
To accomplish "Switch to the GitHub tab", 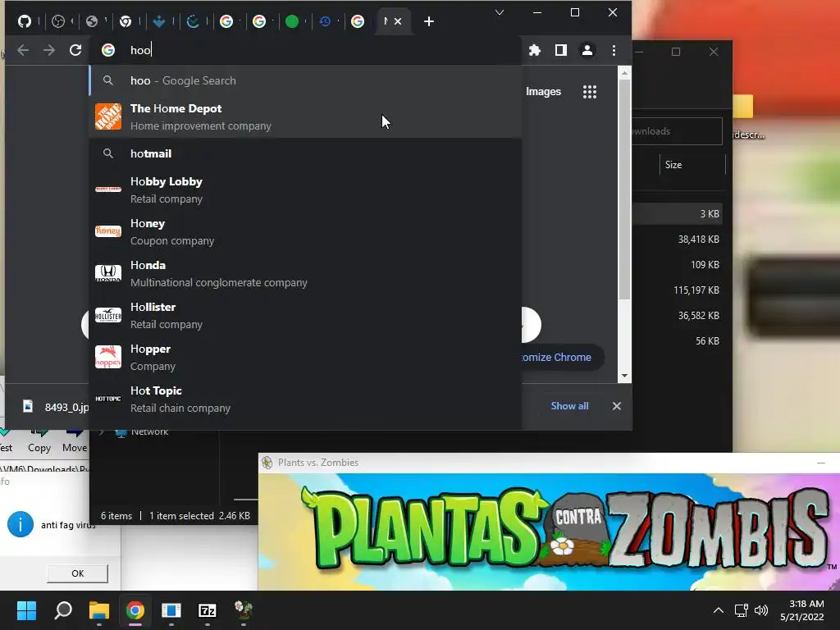I will pos(25,21).
